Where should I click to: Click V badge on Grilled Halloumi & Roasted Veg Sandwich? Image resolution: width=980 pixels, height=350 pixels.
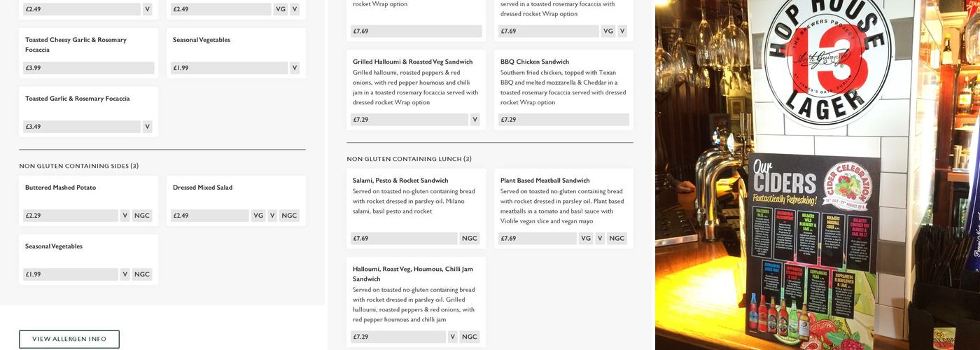475,120
